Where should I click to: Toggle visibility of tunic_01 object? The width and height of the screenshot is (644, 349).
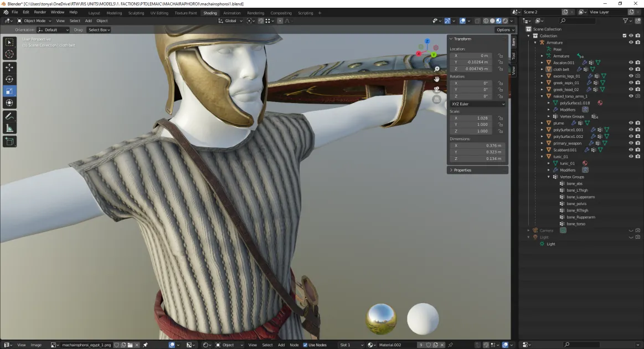point(631,156)
